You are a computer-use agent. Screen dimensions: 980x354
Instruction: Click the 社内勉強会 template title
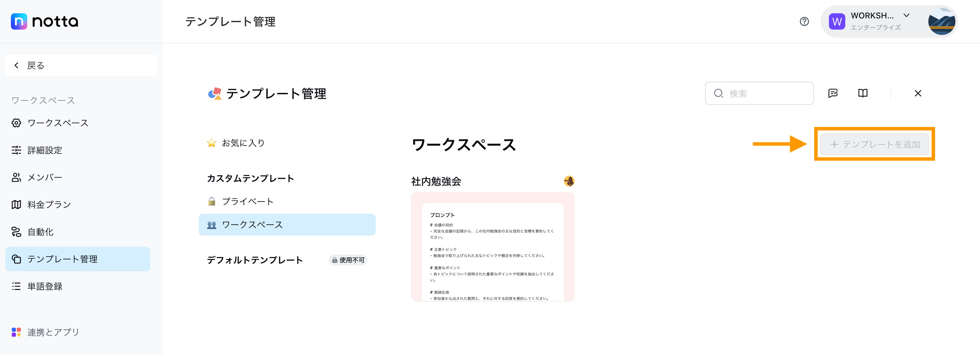tap(436, 181)
